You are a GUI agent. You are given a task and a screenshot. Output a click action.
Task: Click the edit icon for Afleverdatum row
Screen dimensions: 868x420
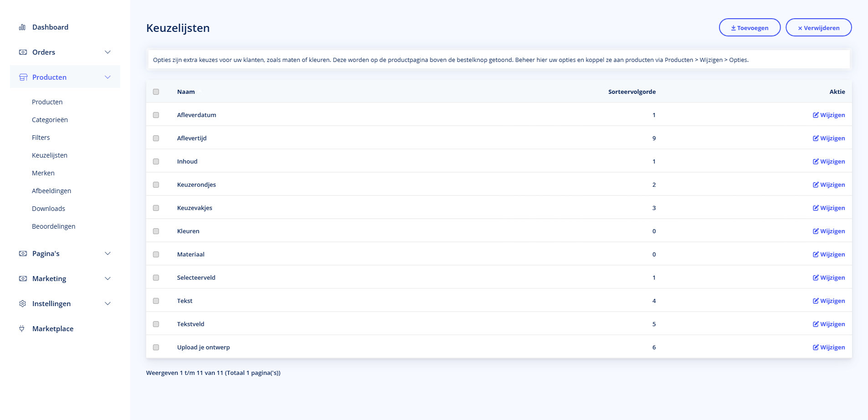[816, 115]
